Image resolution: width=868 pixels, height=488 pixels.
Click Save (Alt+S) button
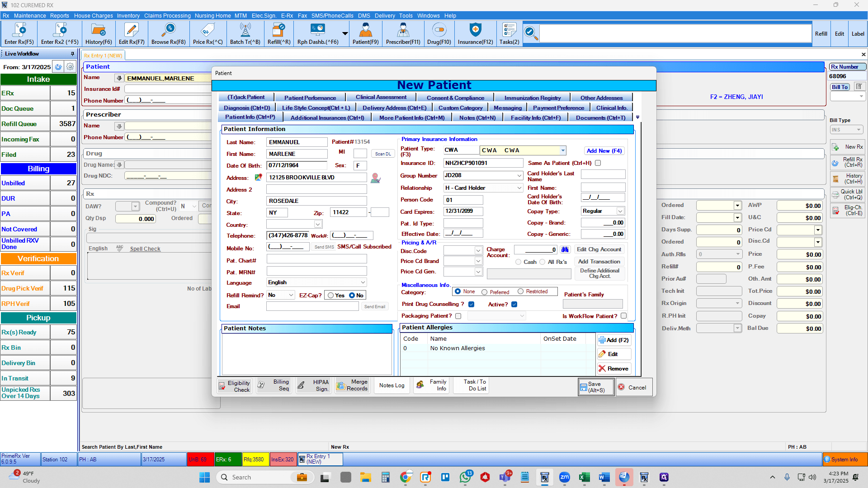coord(596,387)
